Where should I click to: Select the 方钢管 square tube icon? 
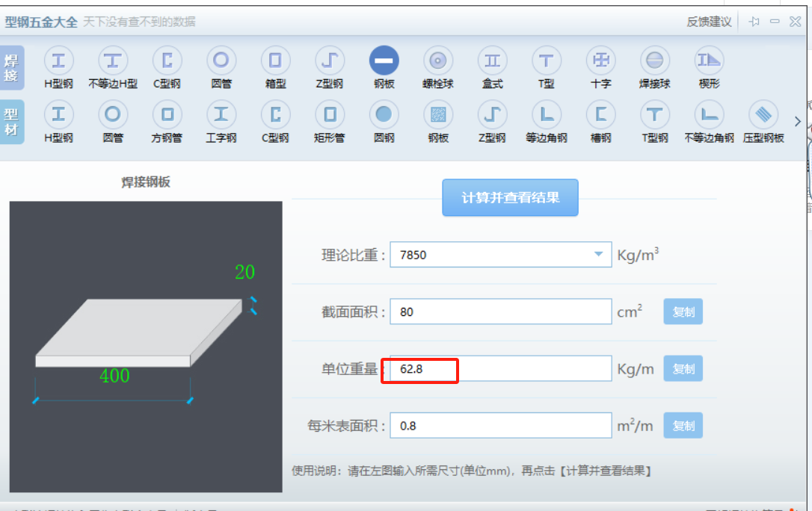pyautogui.click(x=167, y=115)
